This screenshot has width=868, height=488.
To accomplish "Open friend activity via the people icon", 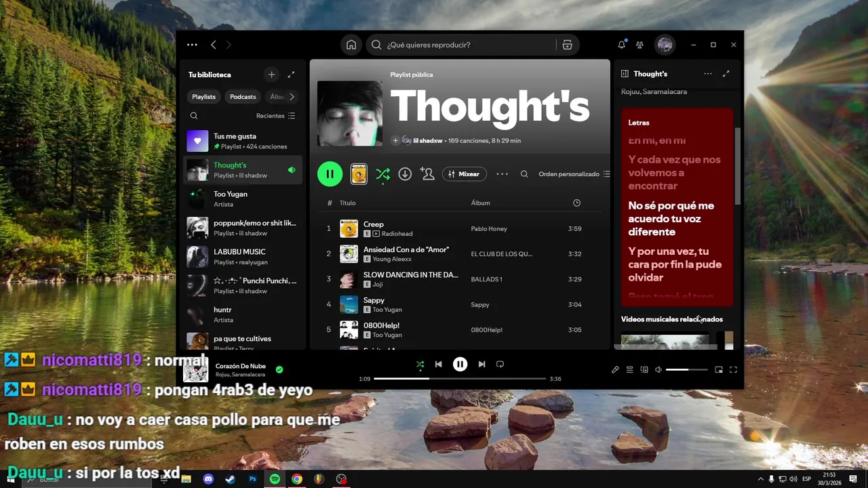I will click(x=639, y=45).
